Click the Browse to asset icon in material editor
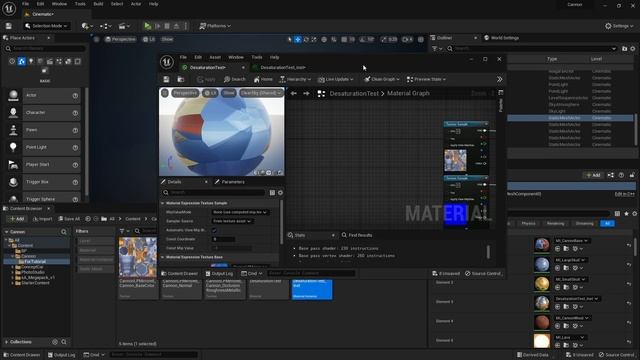The width and height of the screenshot is (640, 360). coord(181,79)
